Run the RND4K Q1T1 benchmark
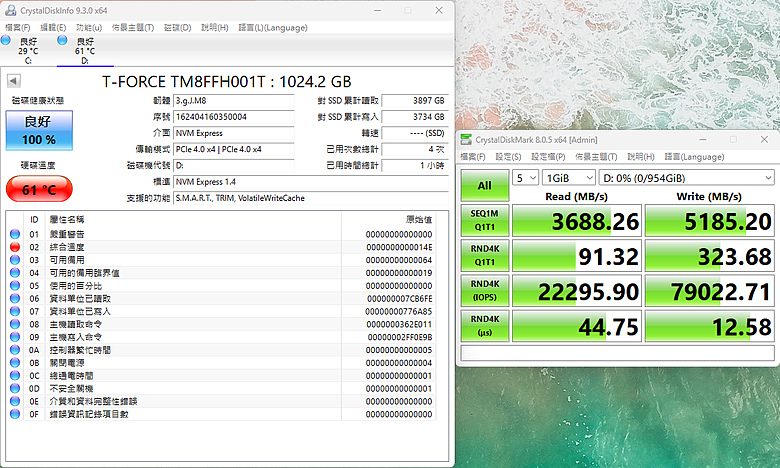Screen dimensions: 780x468 coord(485,256)
